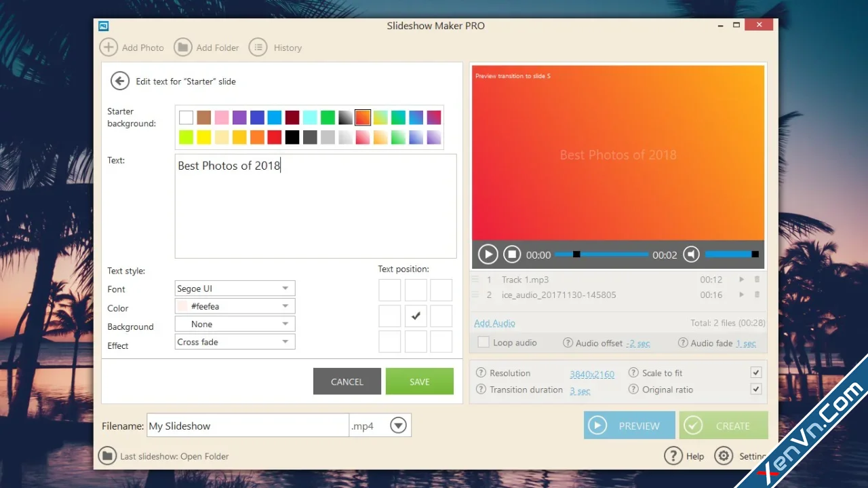Image resolution: width=868 pixels, height=488 pixels.
Task: Open the Effect dropdown showing Cross fade
Action: (x=235, y=342)
